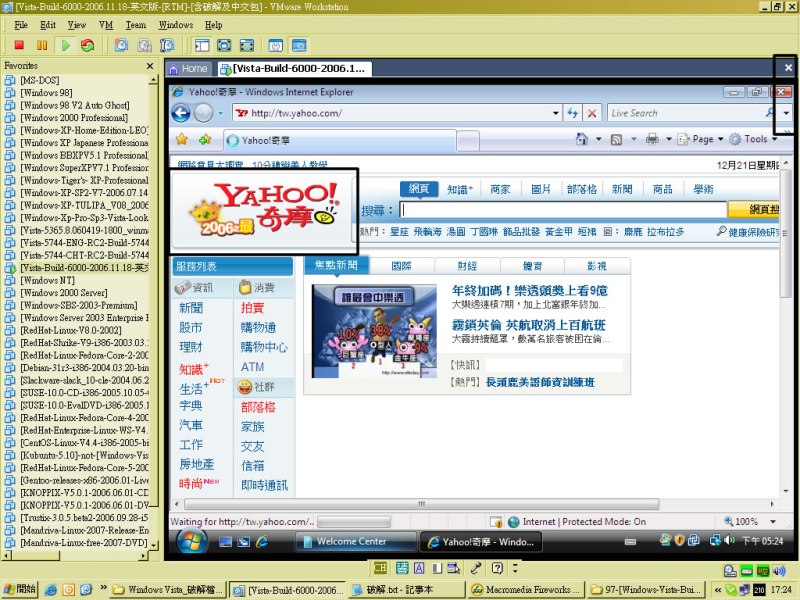Image resolution: width=800 pixels, height=600 pixels.
Task: Take a snapshot using the VMware toolbar icon
Action: pyautogui.click(x=121, y=45)
